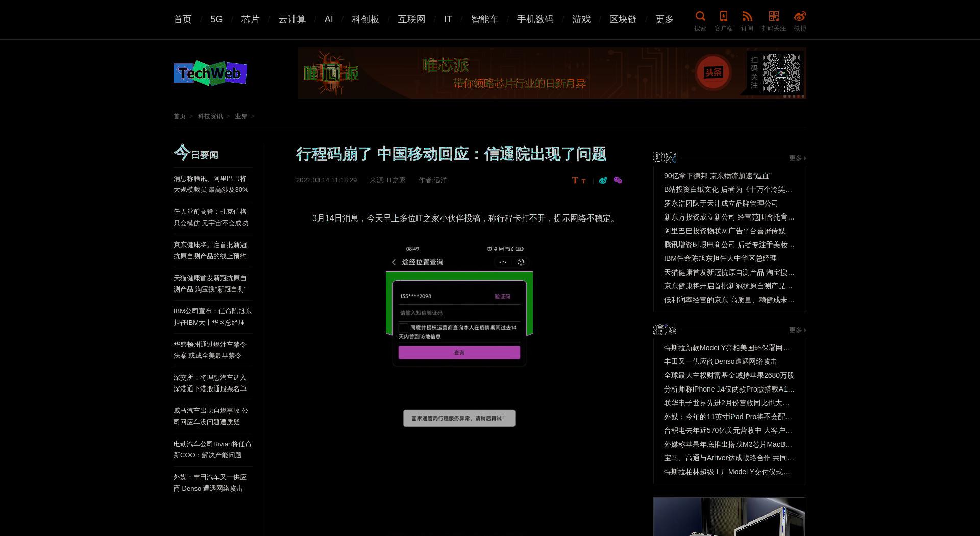Share article to WeChat icon
Image resolution: width=980 pixels, height=536 pixels.
(x=618, y=180)
